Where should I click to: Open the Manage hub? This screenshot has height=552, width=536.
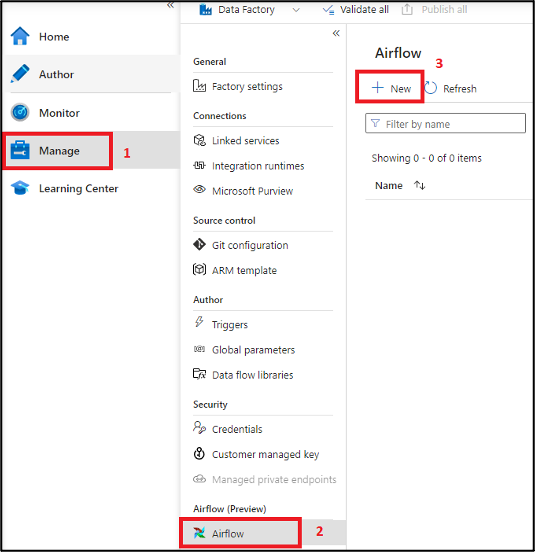point(57,151)
